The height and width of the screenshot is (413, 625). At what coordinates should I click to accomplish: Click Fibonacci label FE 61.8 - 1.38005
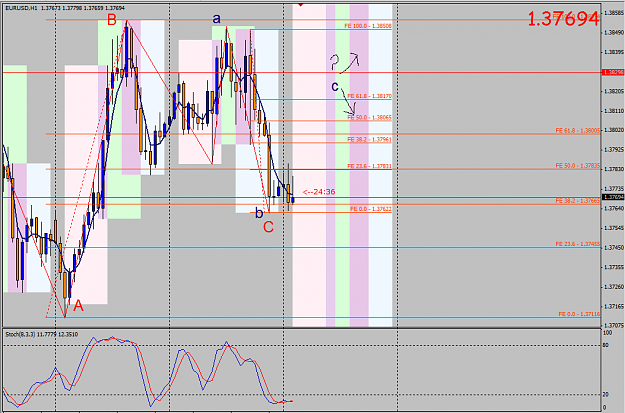pos(578,130)
